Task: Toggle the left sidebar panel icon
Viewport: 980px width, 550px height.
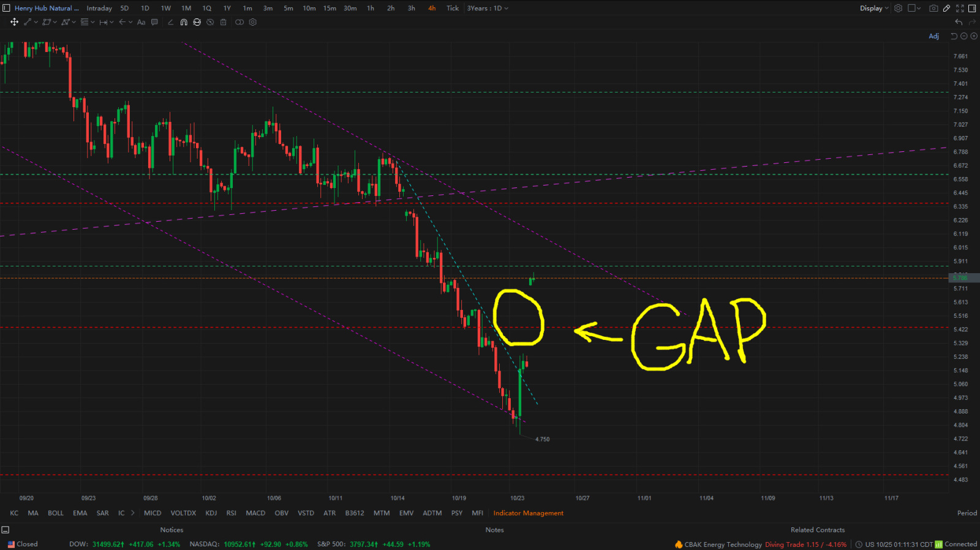Action: pos(6,8)
